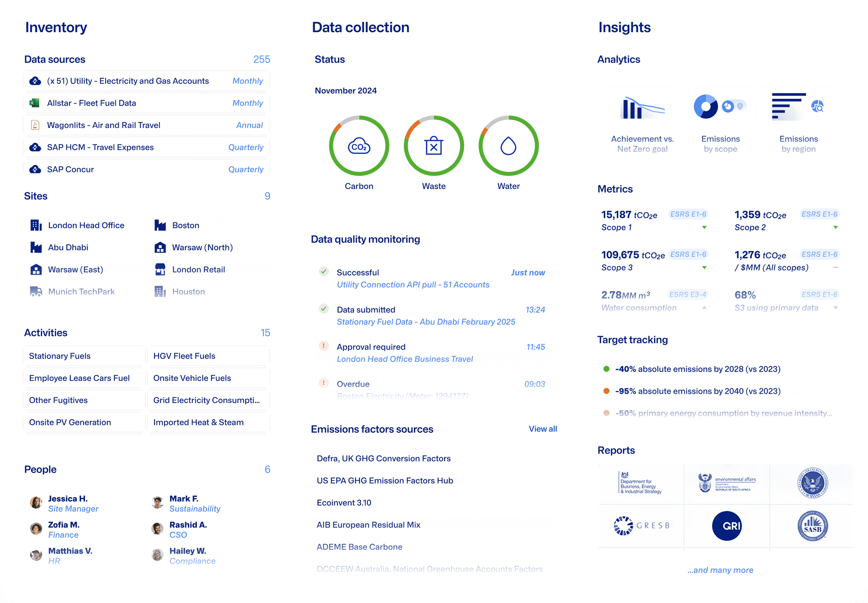The width and height of the screenshot is (868, 603).
Task: Click the orange alert beside Approval required
Action: (x=324, y=346)
